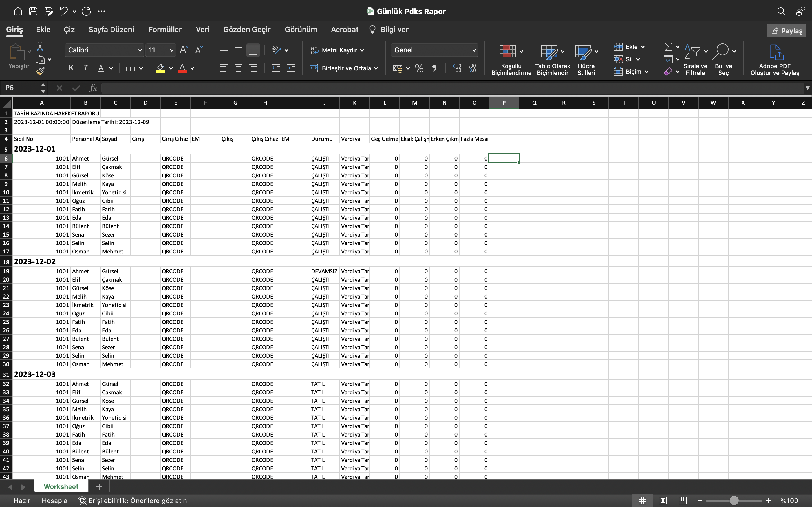Screen dimensions: 812x507
Task: Click the Paylaş share button
Action: (787, 30)
